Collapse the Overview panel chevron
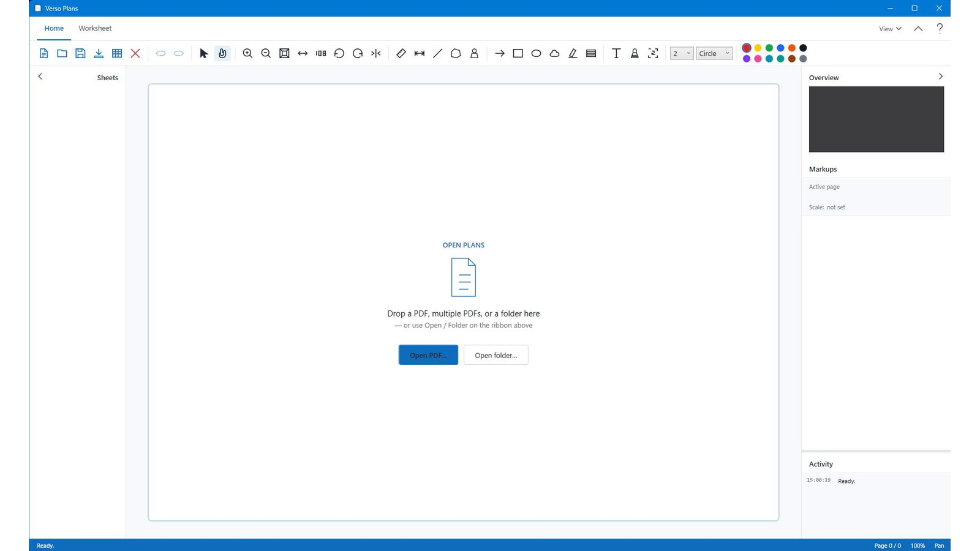 [941, 77]
